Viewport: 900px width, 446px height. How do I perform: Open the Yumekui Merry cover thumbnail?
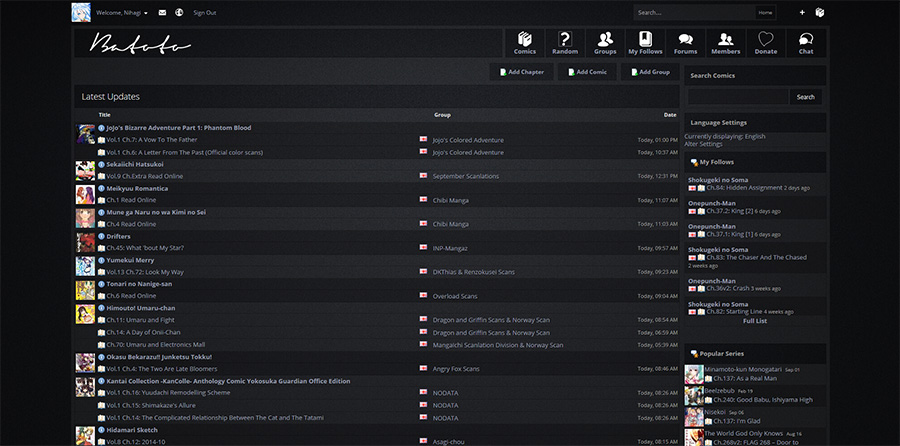[x=85, y=266]
